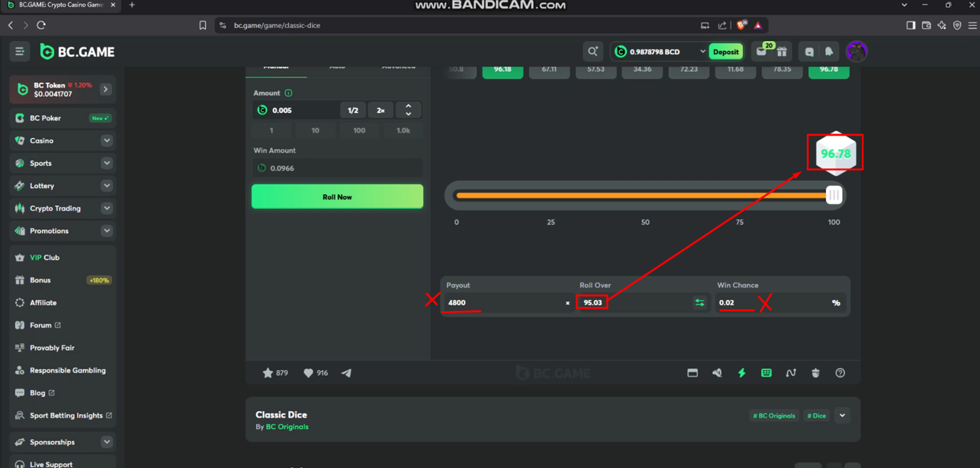
Task: Click the Deposit button
Action: pos(726,52)
